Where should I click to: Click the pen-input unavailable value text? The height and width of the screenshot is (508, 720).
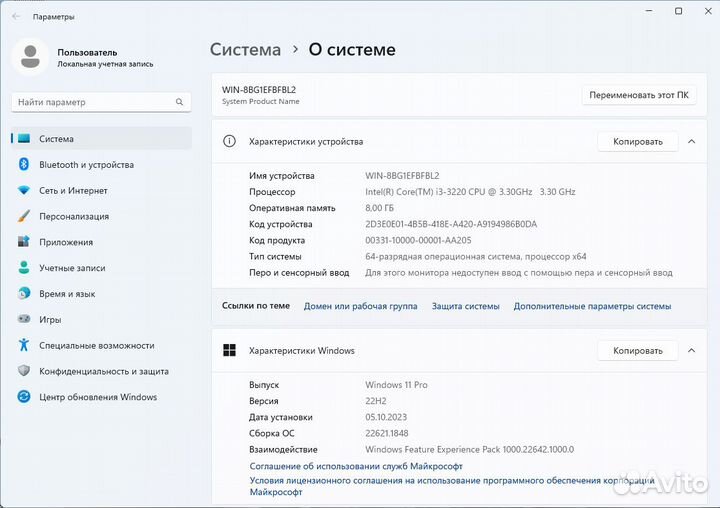(x=519, y=272)
